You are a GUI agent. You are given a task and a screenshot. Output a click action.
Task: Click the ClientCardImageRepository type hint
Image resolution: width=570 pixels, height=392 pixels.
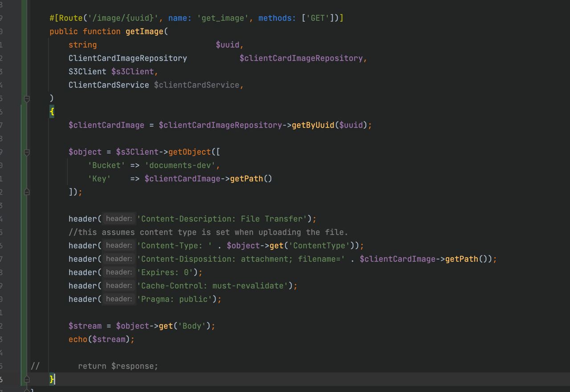click(x=128, y=58)
